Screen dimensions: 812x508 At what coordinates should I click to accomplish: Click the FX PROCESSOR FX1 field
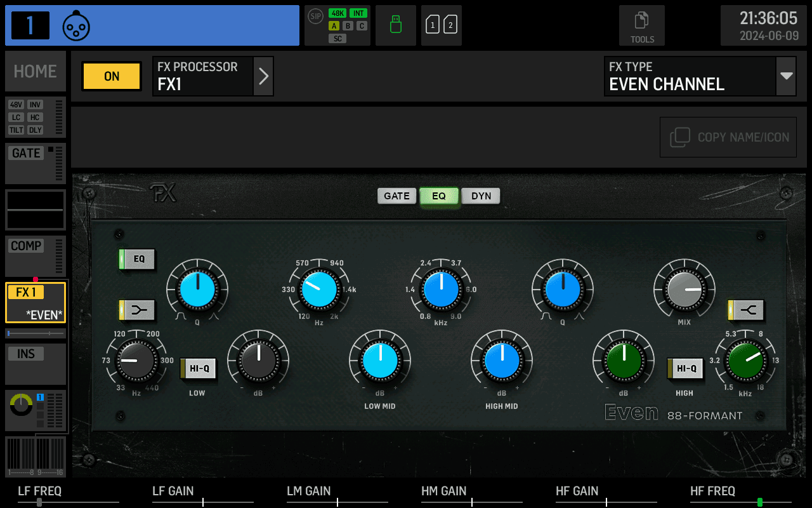click(x=203, y=76)
